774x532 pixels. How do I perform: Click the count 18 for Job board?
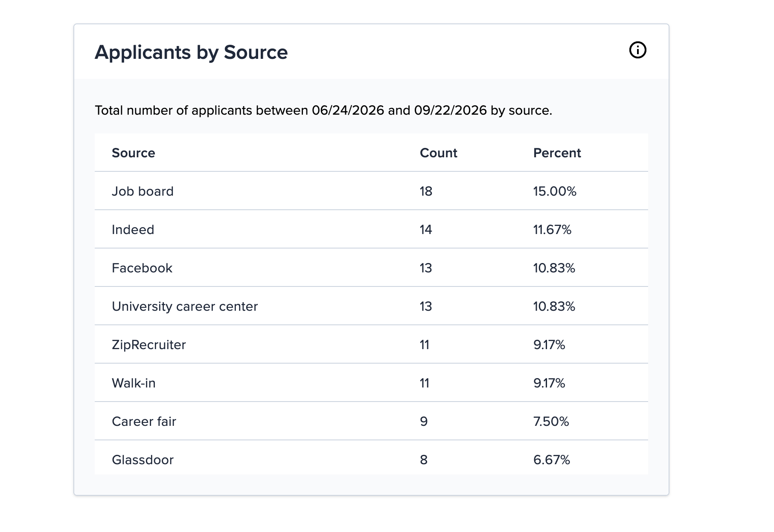[426, 191]
